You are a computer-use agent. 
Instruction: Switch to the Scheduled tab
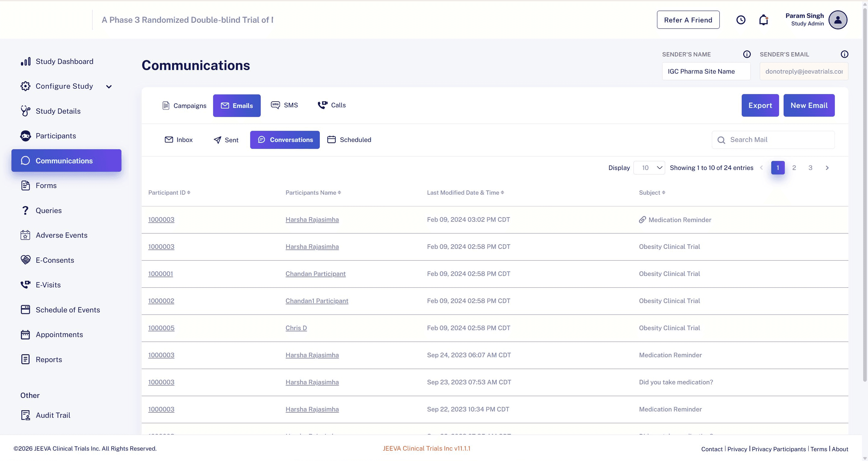pyautogui.click(x=349, y=140)
